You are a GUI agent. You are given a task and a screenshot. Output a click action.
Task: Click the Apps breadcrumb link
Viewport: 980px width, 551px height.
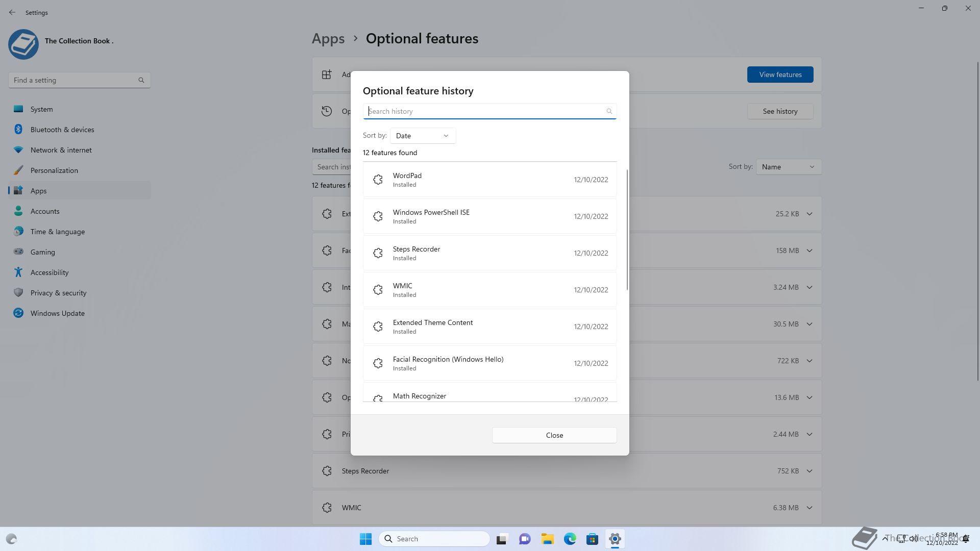coord(328,39)
